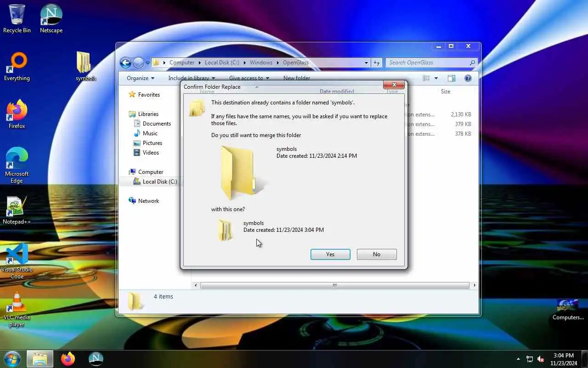This screenshot has width=588, height=368.
Task: Click the 379 KB size cell
Action: [x=463, y=124]
